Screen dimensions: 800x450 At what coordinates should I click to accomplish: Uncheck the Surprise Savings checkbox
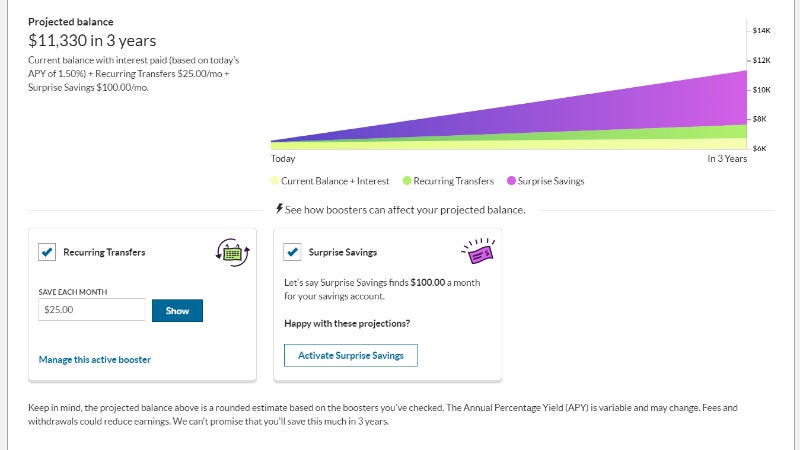pyautogui.click(x=293, y=252)
